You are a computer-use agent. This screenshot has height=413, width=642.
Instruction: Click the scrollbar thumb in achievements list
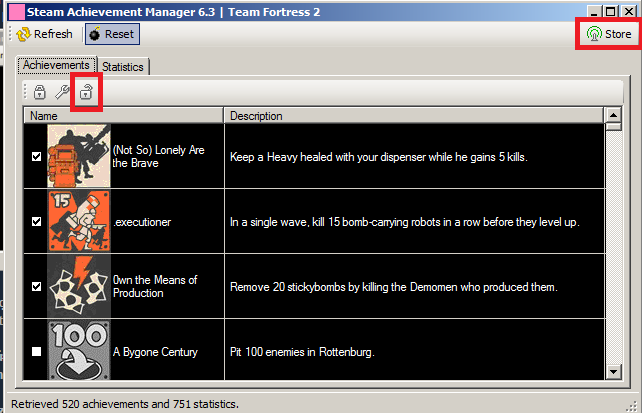[613, 127]
